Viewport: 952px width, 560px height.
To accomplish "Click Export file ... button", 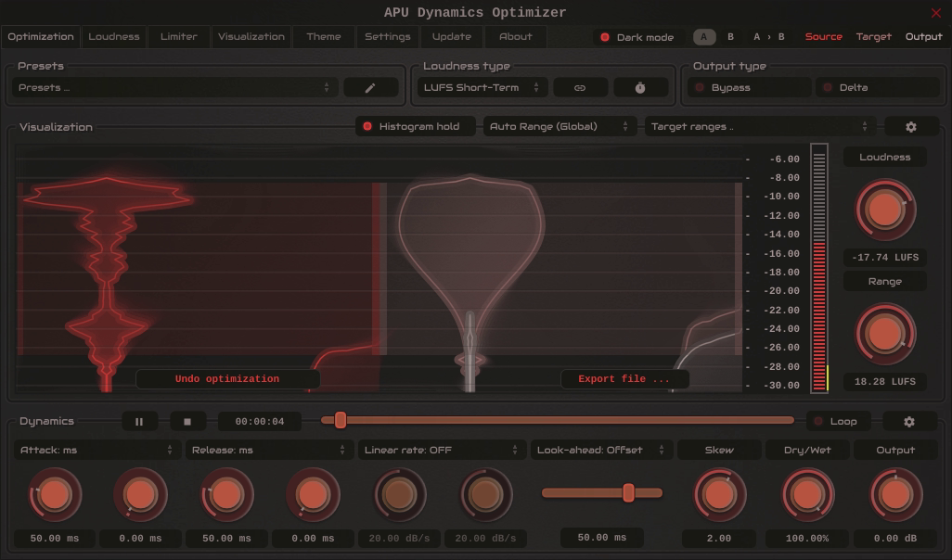I will [624, 379].
